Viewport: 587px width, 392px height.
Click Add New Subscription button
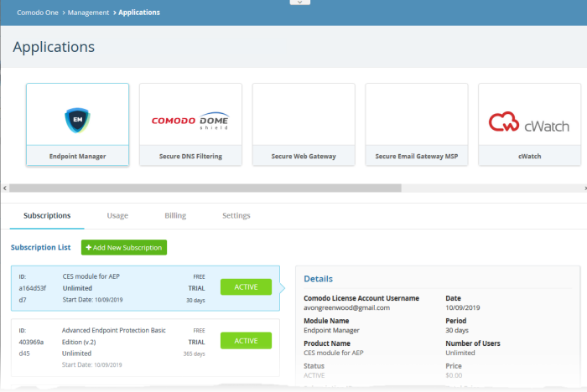pyautogui.click(x=124, y=248)
